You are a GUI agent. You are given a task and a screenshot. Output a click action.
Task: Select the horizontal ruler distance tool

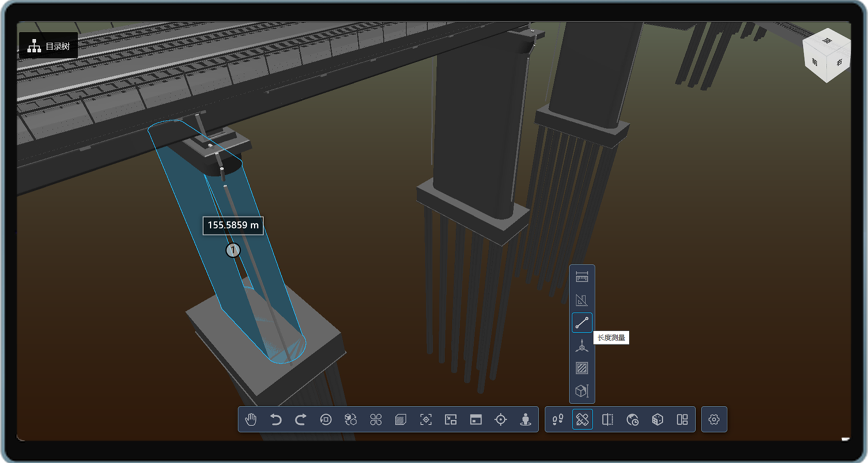[582, 277]
